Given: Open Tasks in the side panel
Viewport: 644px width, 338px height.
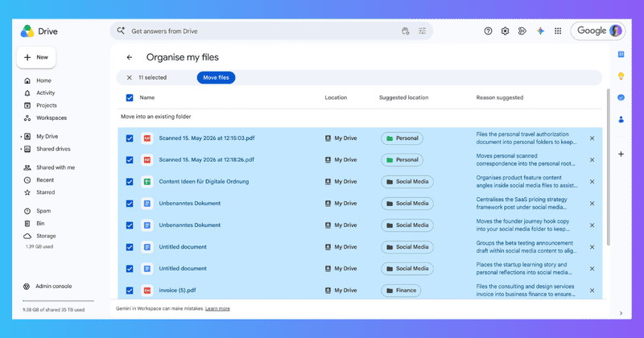Looking at the screenshot, I should tap(621, 97).
